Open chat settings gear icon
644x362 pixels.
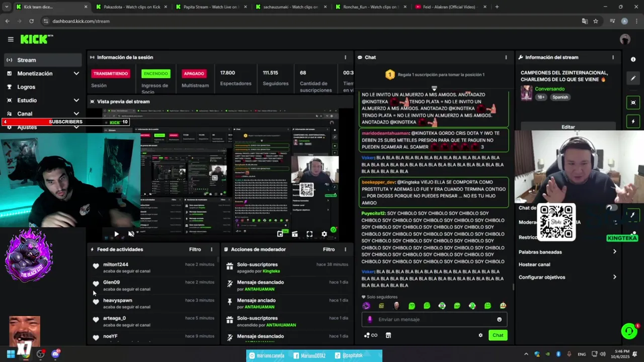480,335
